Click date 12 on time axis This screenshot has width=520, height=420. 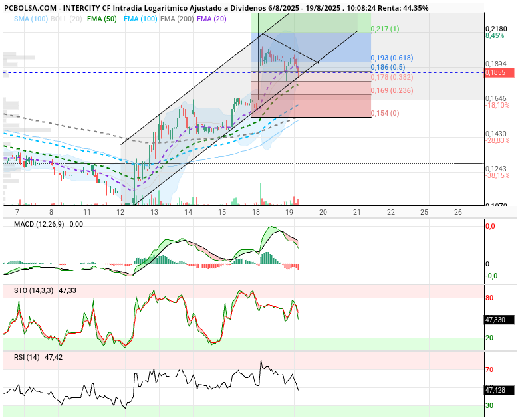tap(120, 212)
